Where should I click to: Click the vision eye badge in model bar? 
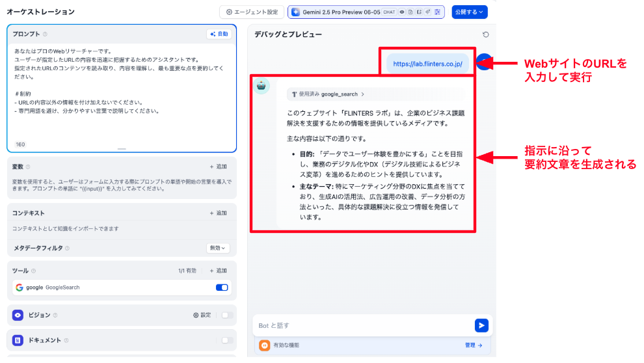402,12
